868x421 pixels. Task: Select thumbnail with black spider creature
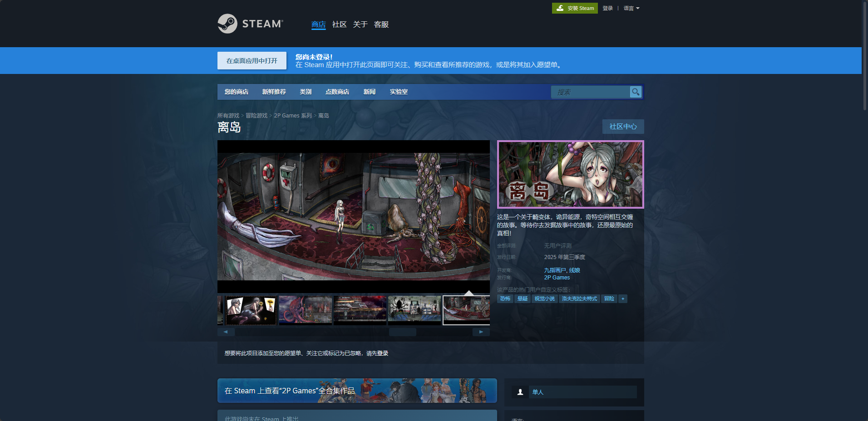tap(414, 311)
